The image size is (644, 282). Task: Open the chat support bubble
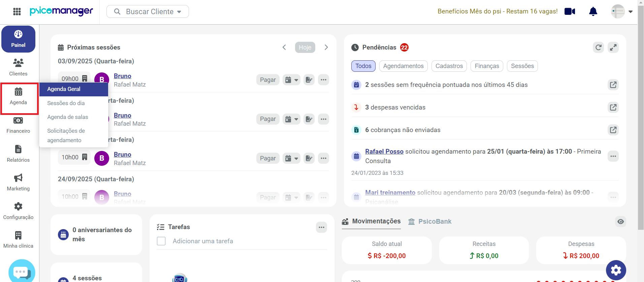point(22,271)
